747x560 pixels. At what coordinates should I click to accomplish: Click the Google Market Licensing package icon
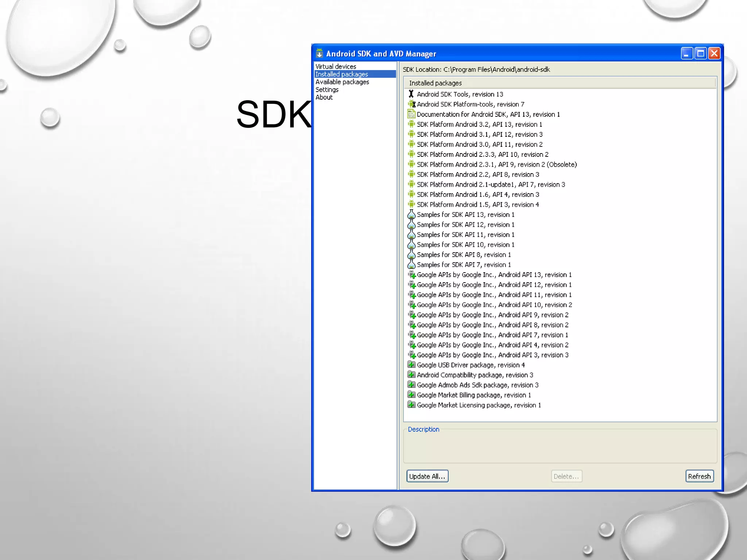click(x=411, y=405)
